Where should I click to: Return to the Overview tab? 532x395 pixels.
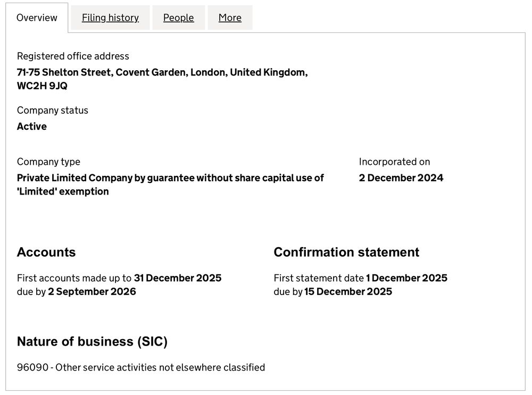(x=37, y=18)
